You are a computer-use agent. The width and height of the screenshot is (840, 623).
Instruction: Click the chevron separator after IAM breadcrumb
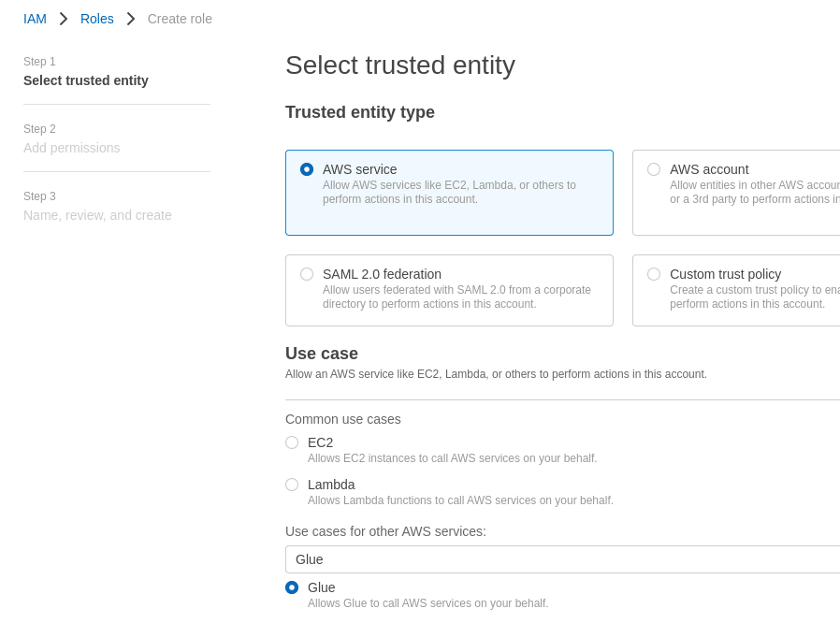tap(64, 19)
